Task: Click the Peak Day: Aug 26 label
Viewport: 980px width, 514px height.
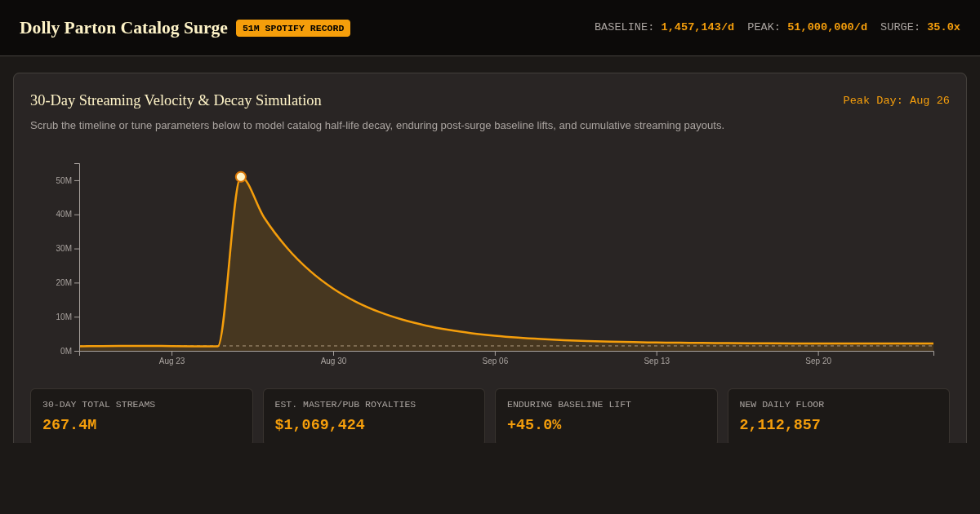Action: pyautogui.click(x=896, y=101)
